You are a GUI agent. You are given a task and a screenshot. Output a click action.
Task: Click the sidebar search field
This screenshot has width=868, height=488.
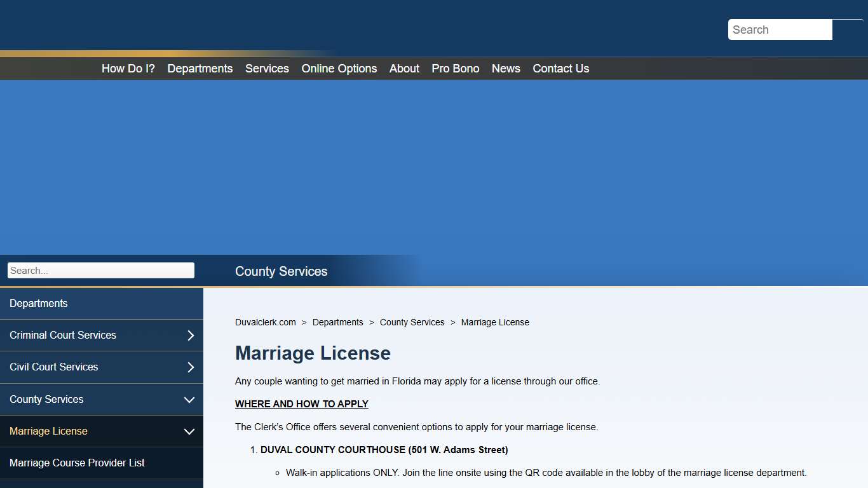(x=100, y=270)
